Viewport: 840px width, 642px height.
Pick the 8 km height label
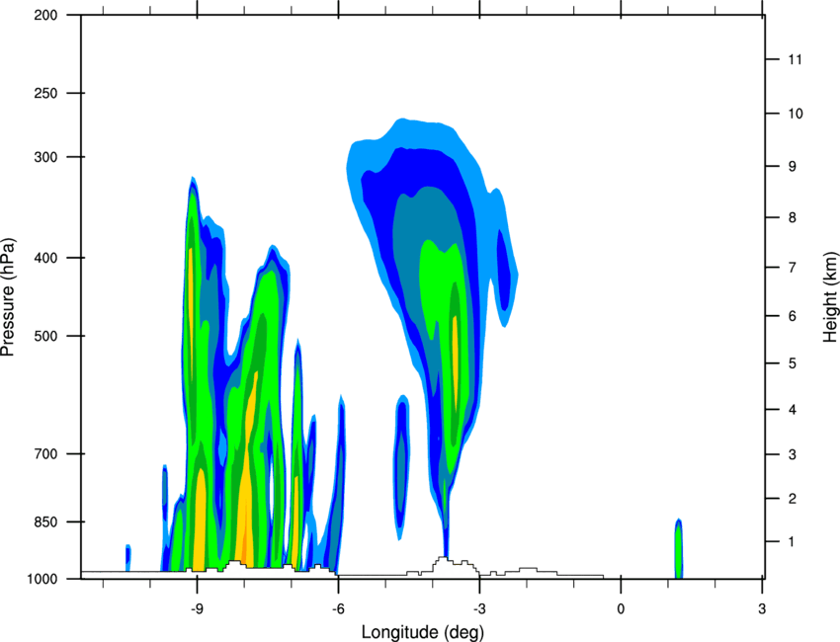[x=792, y=217]
